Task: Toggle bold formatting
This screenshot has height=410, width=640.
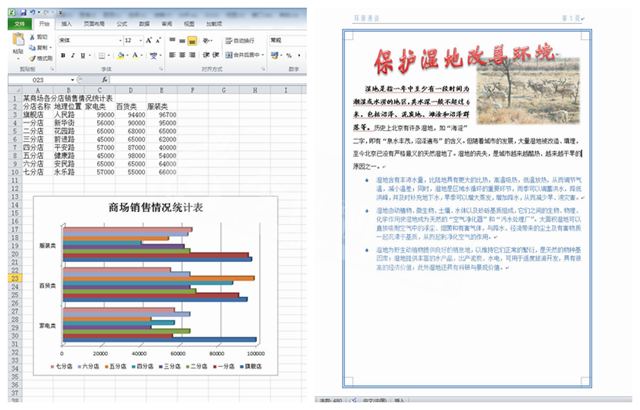Action: click(x=62, y=57)
